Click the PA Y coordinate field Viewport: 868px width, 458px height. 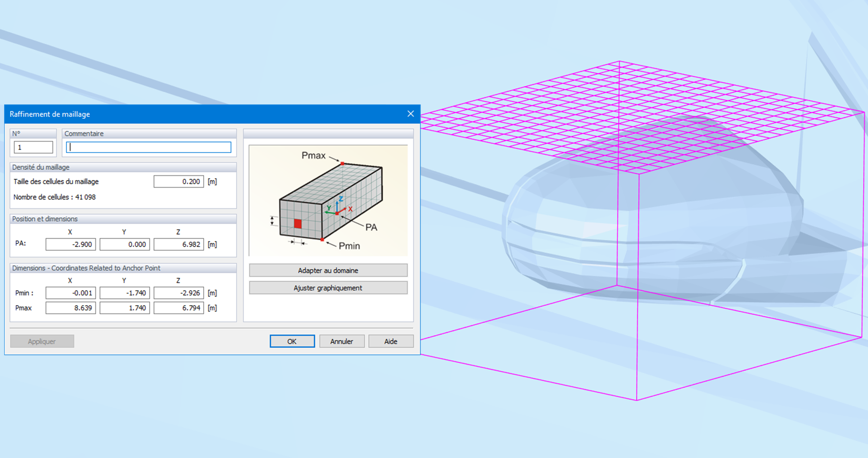coord(125,244)
